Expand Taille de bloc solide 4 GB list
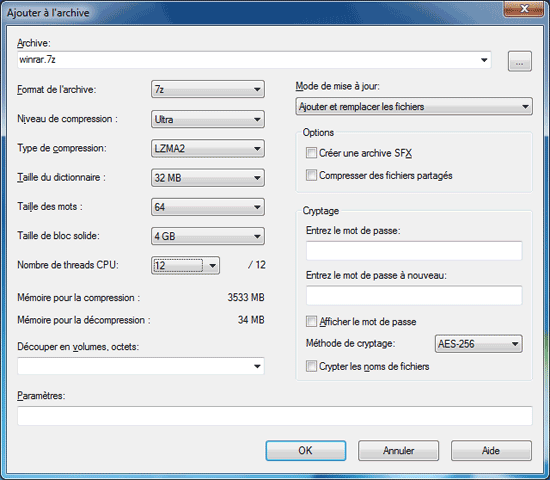Image resolution: width=550 pixels, height=480 pixels. tap(208, 236)
